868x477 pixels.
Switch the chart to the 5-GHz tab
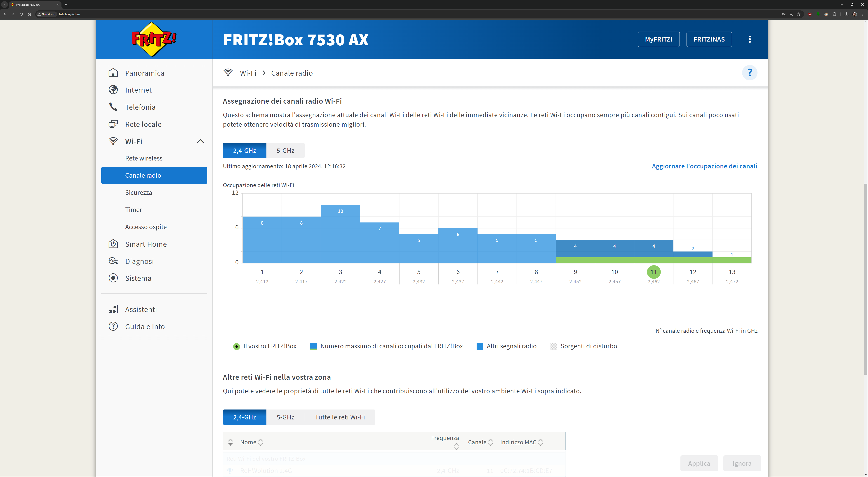pyautogui.click(x=285, y=151)
